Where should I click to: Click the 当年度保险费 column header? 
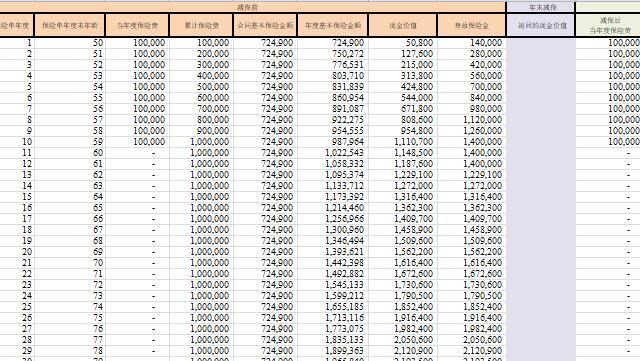click(137, 25)
